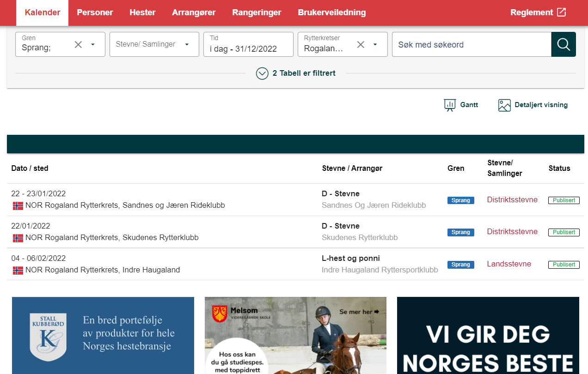Click Publisert status in the Indre Haugaland row
The width and height of the screenshot is (588, 374).
[x=564, y=265]
